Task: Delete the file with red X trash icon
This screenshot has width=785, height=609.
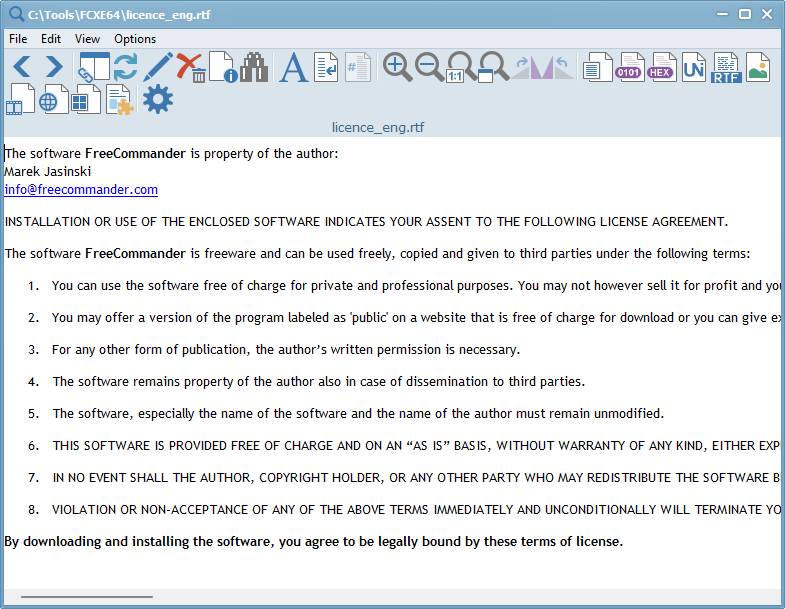Action: tap(191, 67)
